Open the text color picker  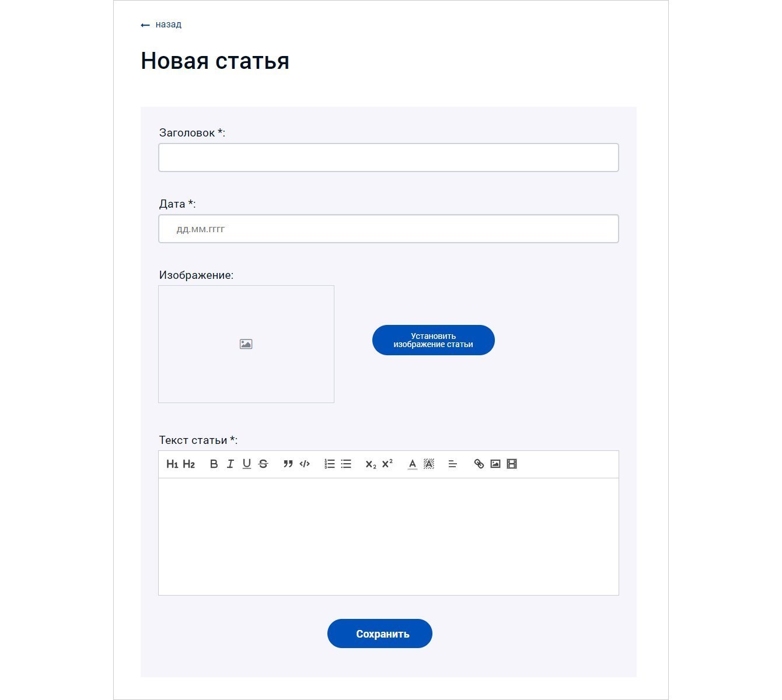(x=412, y=464)
